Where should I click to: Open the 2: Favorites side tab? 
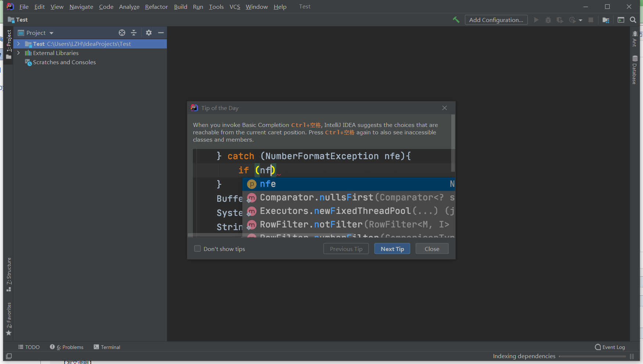[9, 318]
